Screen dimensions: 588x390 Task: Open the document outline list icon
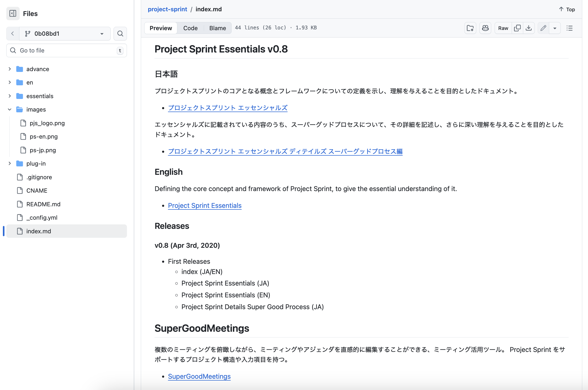[569, 28]
